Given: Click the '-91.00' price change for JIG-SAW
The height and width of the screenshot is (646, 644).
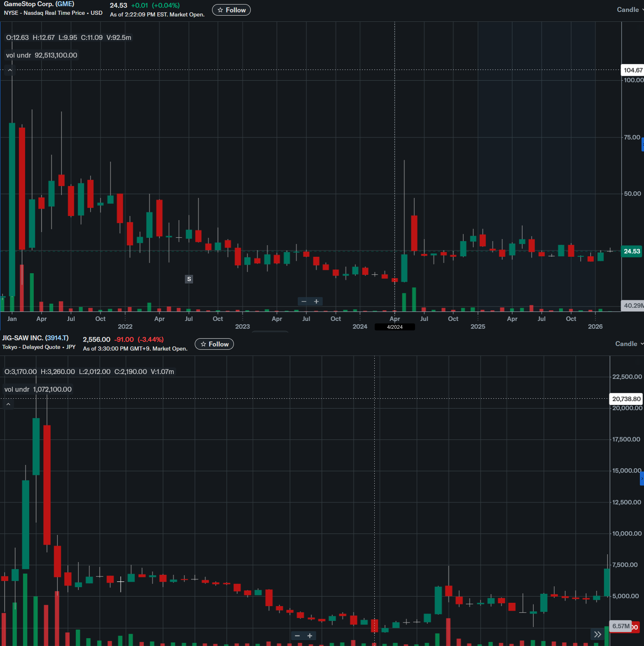Looking at the screenshot, I should click(124, 339).
